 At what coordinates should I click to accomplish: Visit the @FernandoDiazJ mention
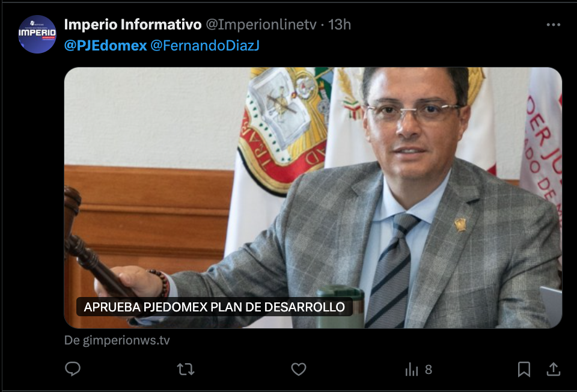tap(205, 45)
